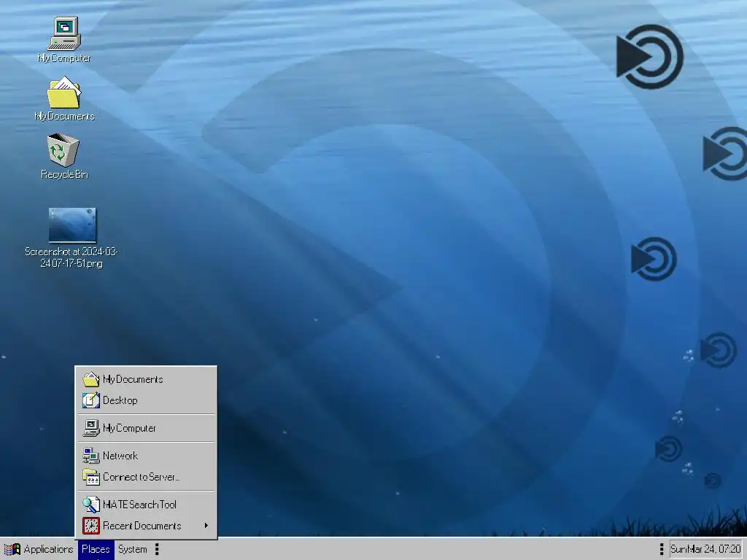Click the Recent Documents menu label
The image size is (747, 560).
[142, 526]
